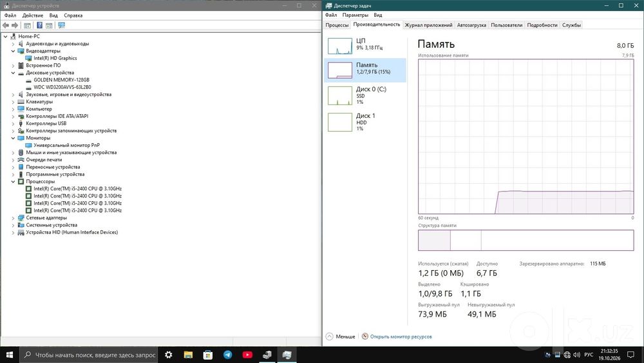Click the Системные устройства icon
The height and width of the screenshot is (363, 644).
[21, 225]
